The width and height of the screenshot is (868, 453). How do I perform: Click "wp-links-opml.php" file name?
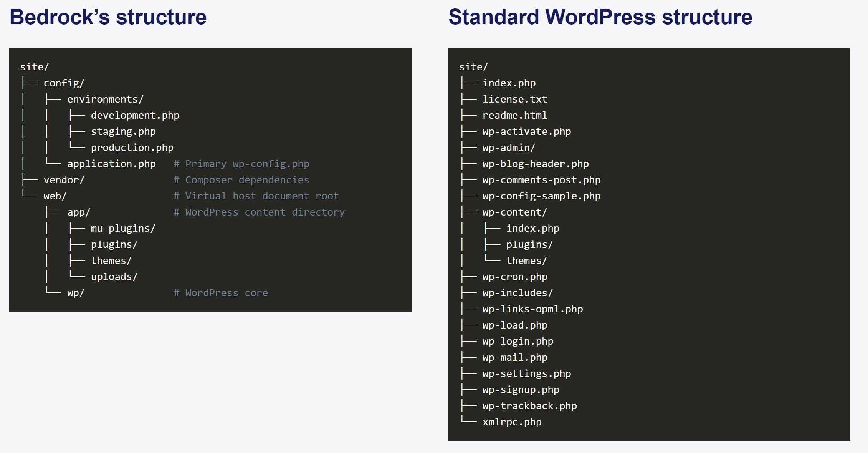(x=532, y=309)
